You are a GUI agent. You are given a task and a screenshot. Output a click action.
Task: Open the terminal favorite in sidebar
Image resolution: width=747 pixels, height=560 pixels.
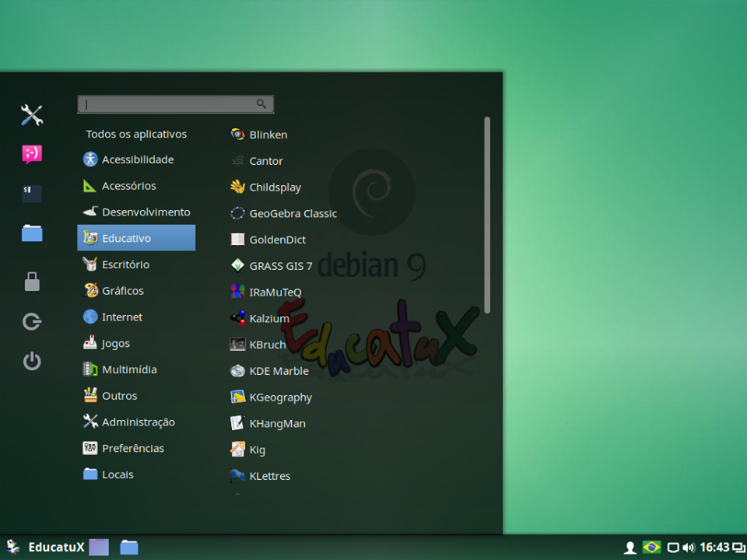tap(32, 194)
